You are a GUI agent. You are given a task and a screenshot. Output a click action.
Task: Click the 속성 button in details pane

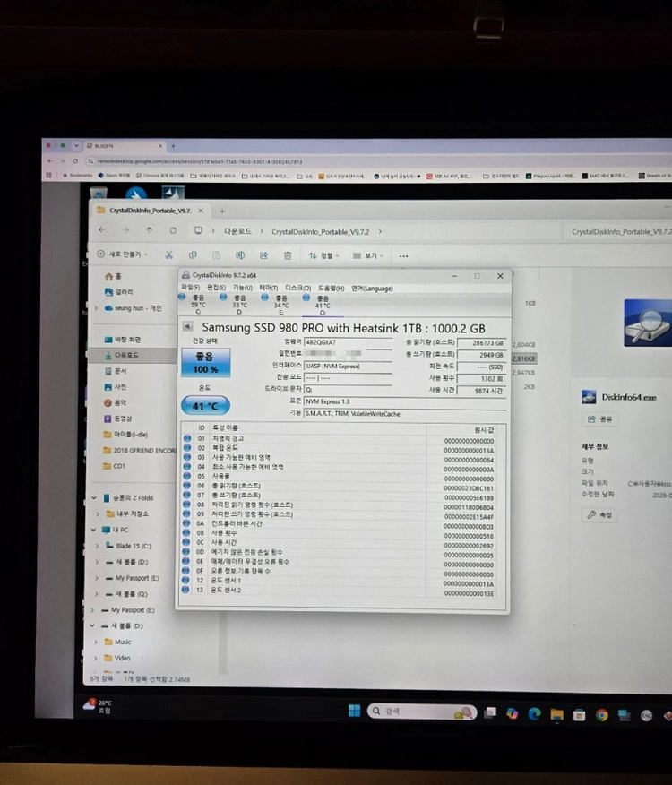pos(599,514)
